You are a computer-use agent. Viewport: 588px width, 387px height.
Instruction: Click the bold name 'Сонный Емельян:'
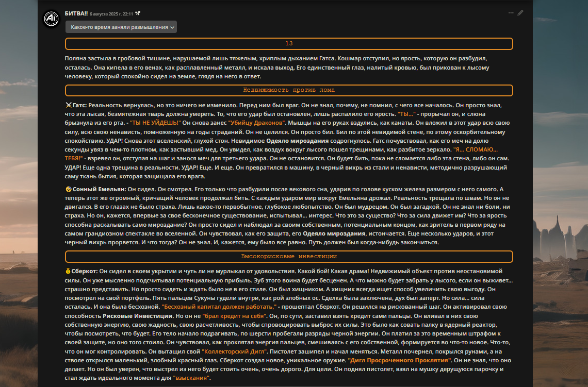(100, 189)
